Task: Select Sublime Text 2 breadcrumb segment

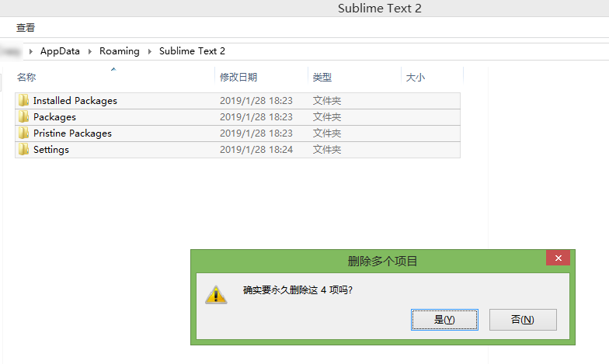Action: click(x=192, y=51)
